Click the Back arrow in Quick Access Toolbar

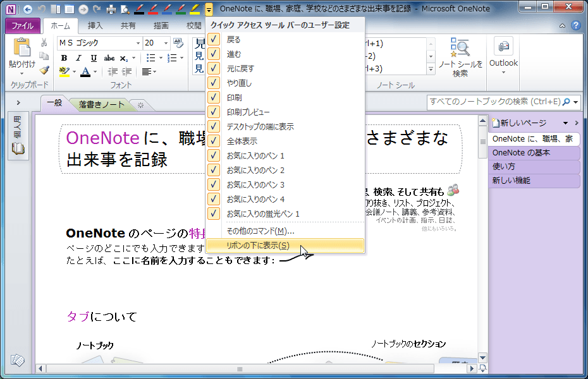[x=27, y=9]
